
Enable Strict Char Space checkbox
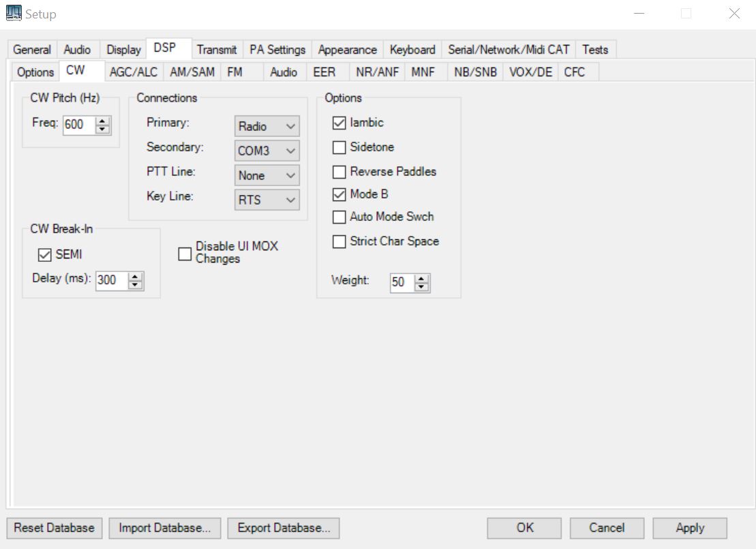pos(339,241)
